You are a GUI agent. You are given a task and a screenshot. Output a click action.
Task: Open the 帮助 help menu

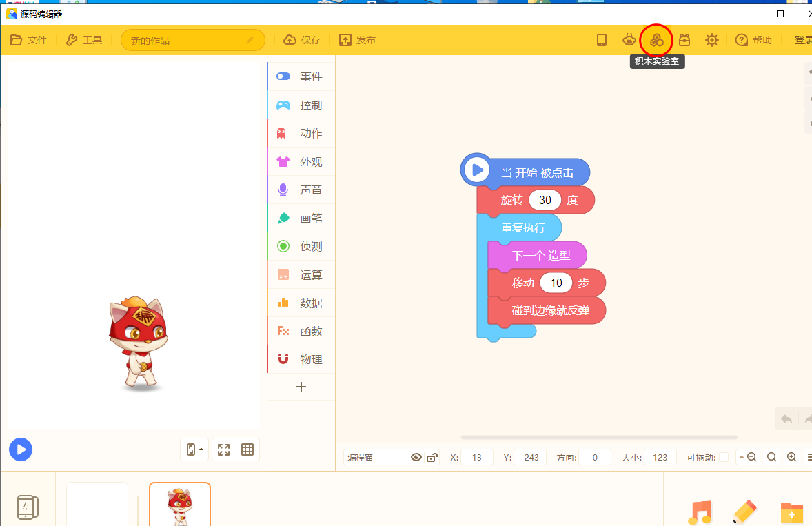click(753, 40)
